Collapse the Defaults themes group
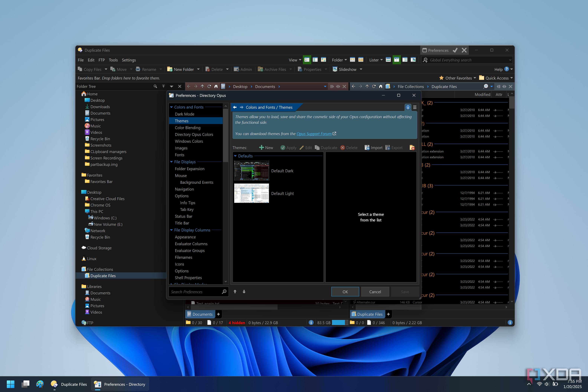Screen dimensions: 588x392 235,156
